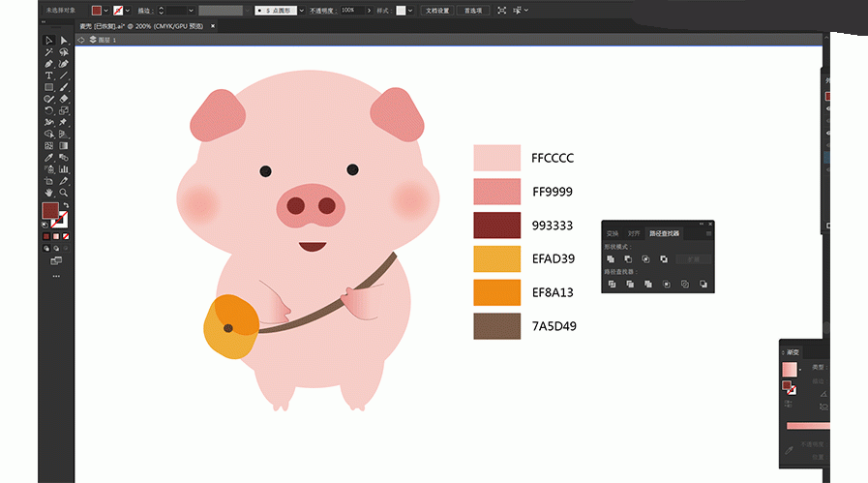
Task: Open the fill color dropdown in control bar
Action: tap(106, 11)
